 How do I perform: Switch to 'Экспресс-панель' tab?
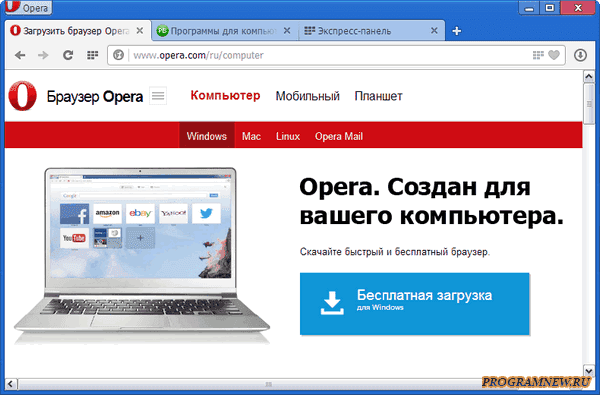372,31
